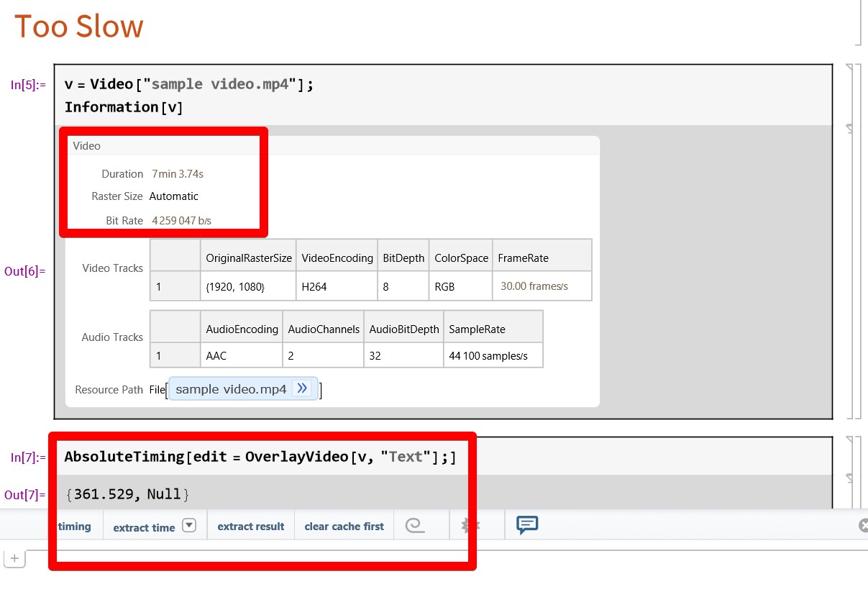Click the 'OriginalRasterSize' column header
The height and width of the screenshot is (592, 868).
(x=249, y=258)
